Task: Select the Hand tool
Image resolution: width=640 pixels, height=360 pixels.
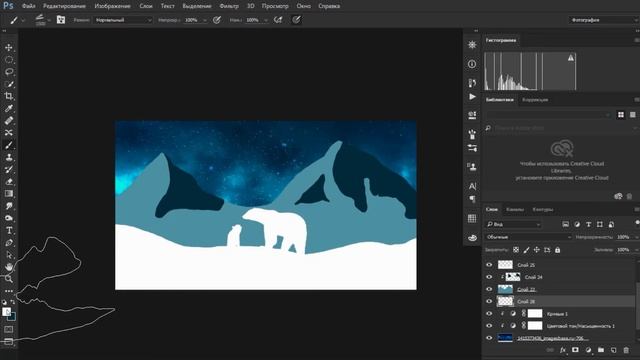Action: [9, 267]
